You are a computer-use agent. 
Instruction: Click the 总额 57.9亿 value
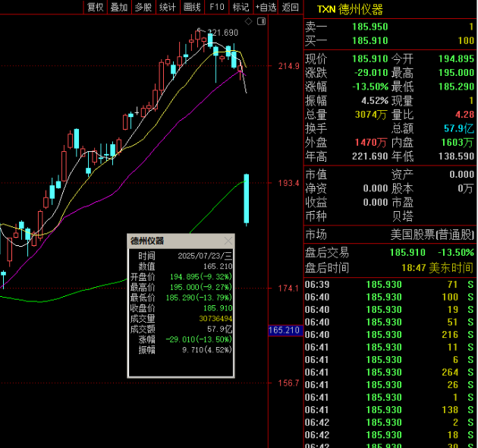459,128
